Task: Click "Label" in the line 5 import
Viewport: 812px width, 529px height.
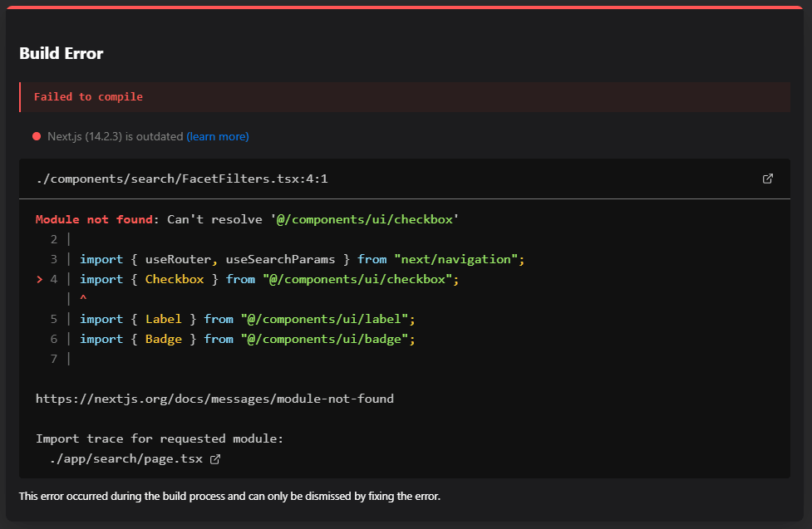Action: click(164, 319)
